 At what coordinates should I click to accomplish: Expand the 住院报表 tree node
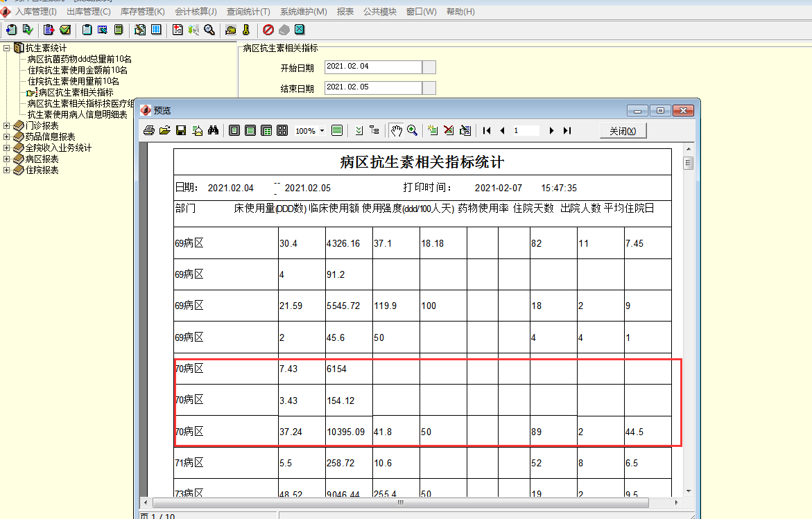pos(7,170)
